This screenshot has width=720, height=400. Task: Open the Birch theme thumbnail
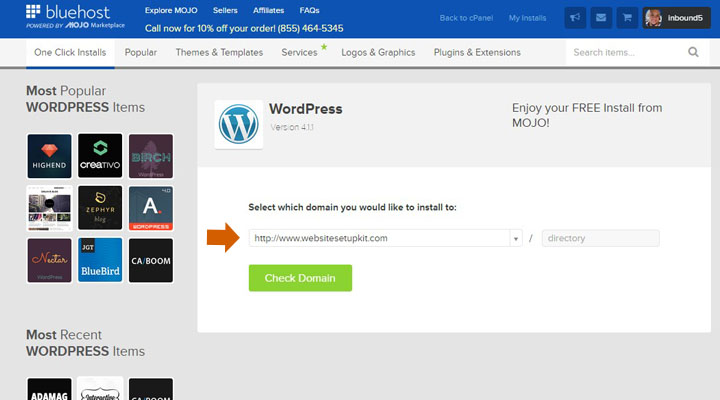coord(151,156)
